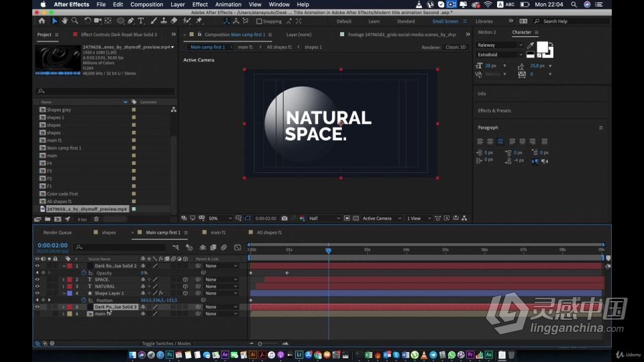Select the Home icon in toolbar
The image size is (644, 362).
(x=42, y=21)
